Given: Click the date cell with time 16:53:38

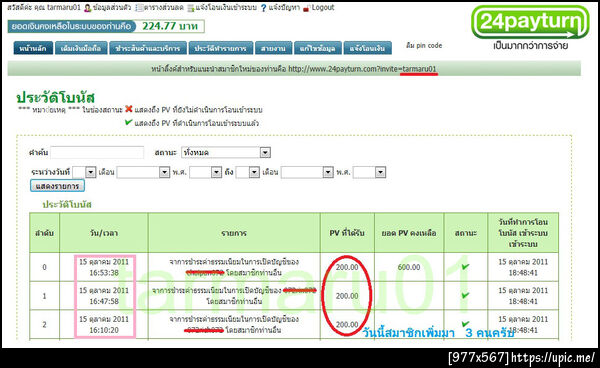Looking at the screenshot, I should [104, 267].
